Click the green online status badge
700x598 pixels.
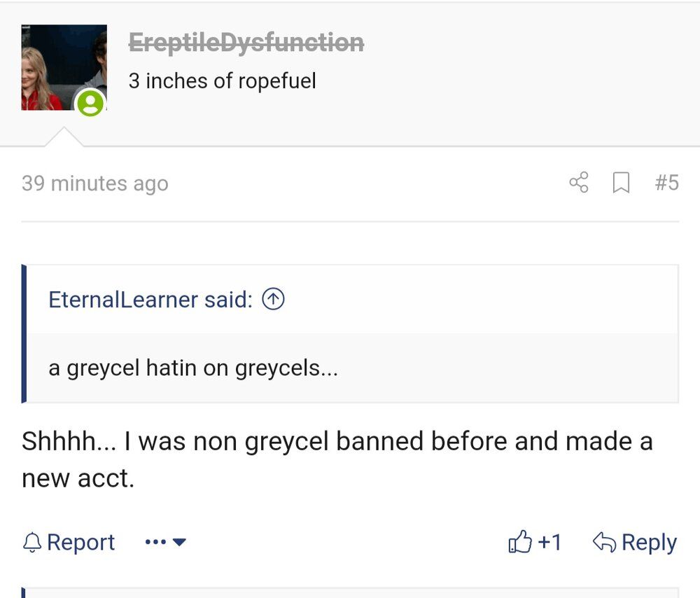[90, 103]
